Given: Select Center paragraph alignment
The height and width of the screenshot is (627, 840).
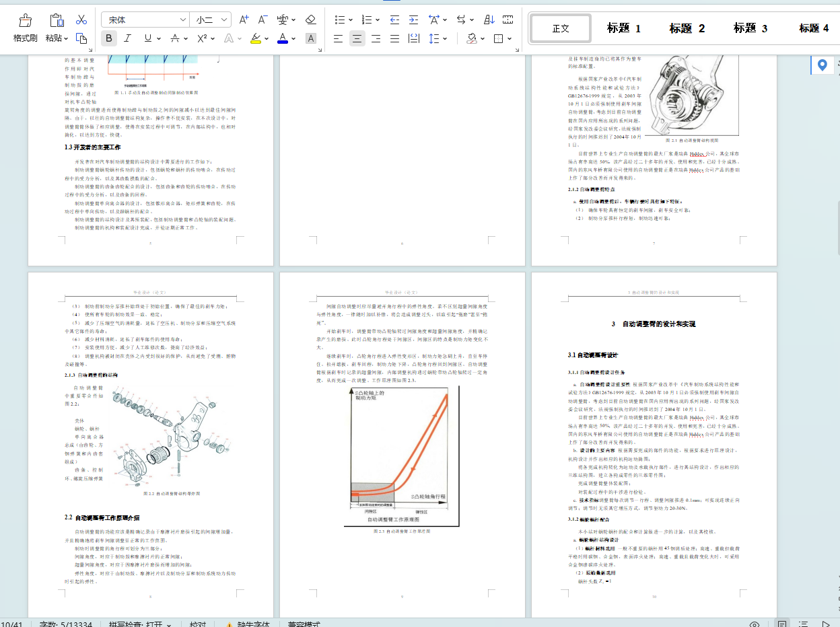Looking at the screenshot, I should pyautogui.click(x=357, y=38).
